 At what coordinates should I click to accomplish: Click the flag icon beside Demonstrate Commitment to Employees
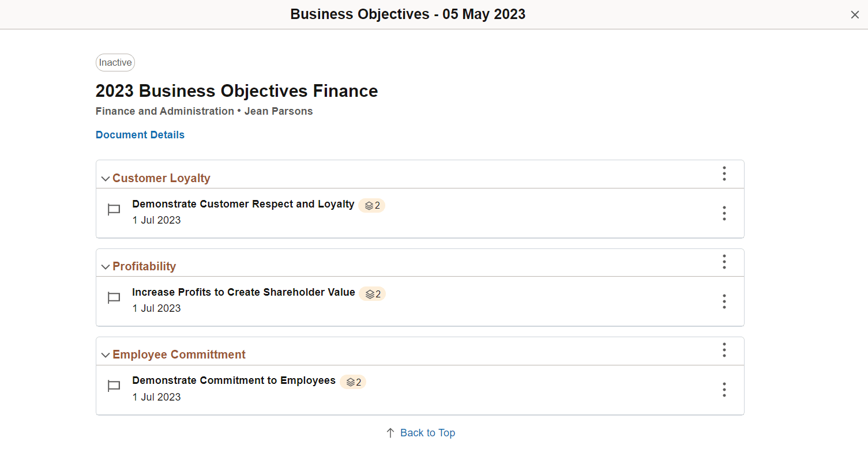[x=114, y=386]
